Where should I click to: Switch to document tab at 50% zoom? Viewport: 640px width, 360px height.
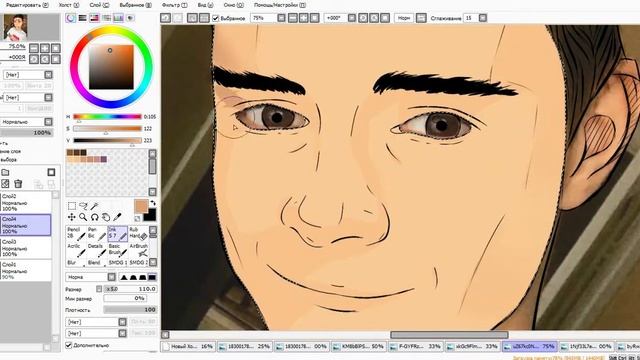point(359,347)
